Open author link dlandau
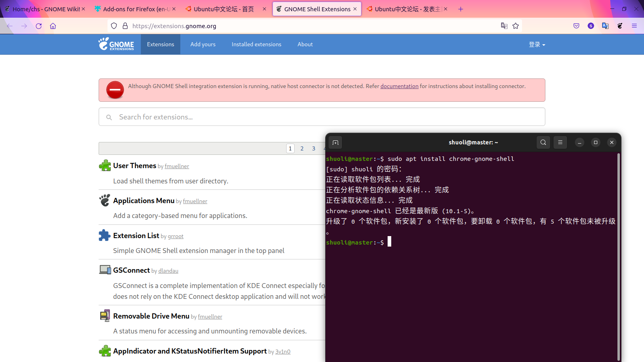This screenshot has width=644, height=362. coord(168,271)
